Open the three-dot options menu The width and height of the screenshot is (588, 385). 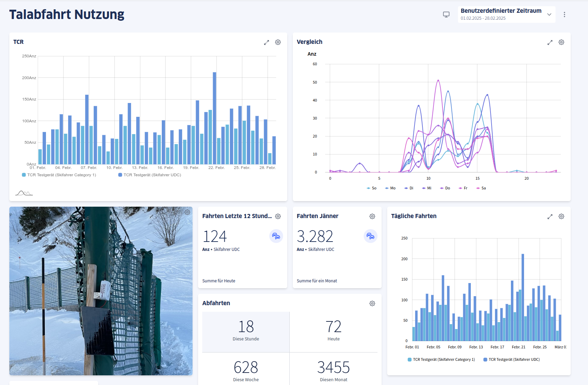(565, 14)
